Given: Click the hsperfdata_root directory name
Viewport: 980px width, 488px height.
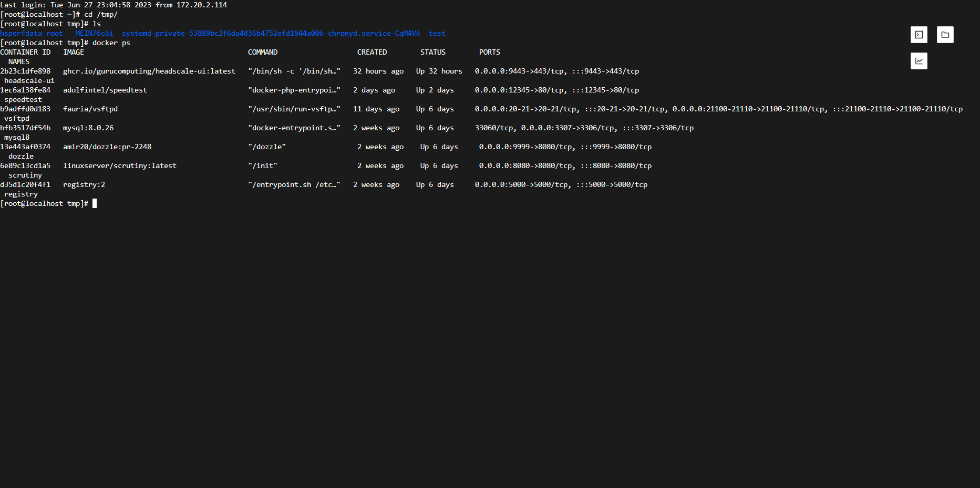Looking at the screenshot, I should tap(32, 33).
